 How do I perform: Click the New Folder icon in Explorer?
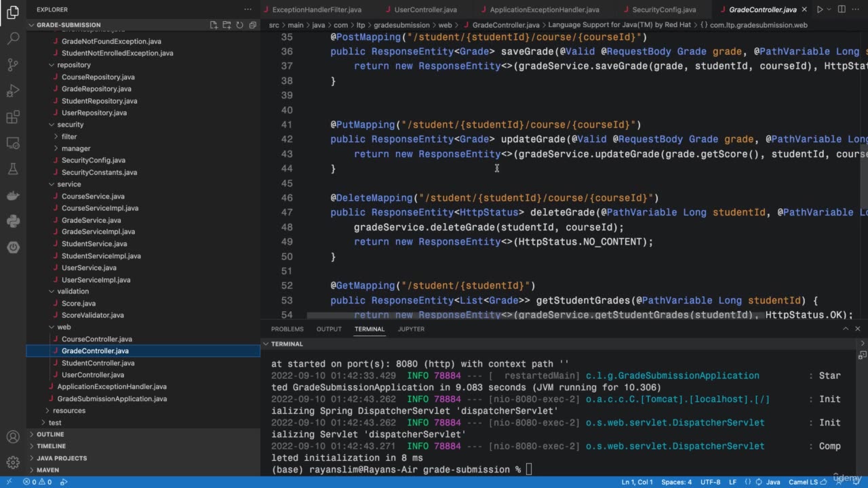[226, 25]
